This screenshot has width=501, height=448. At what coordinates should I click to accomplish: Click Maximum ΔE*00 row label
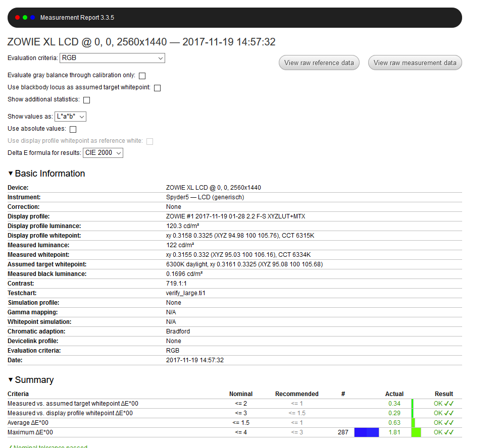coord(30,432)
